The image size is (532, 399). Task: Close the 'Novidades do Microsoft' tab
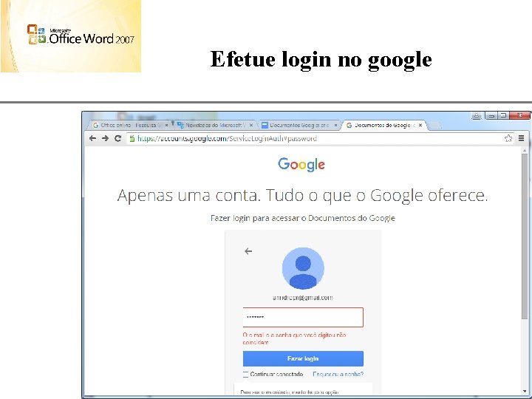(251, 125)
